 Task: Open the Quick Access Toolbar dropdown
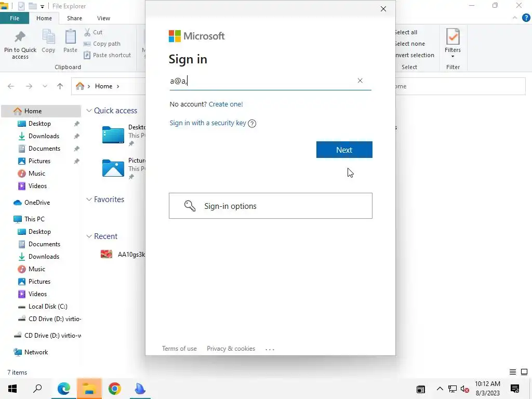(42, 6)
